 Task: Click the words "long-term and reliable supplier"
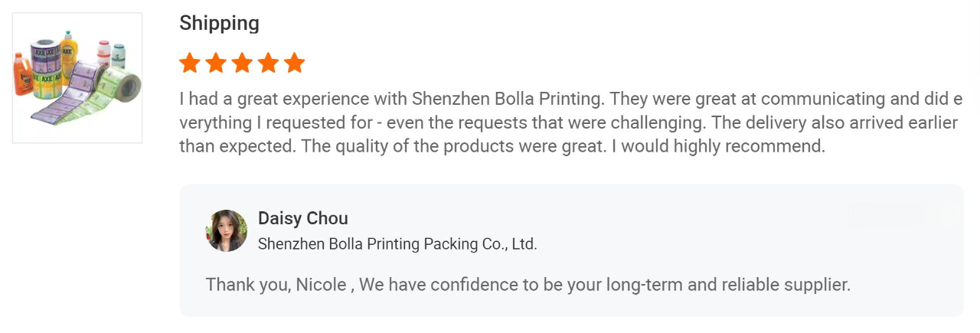pyautogui.click(x=728, y=285)
